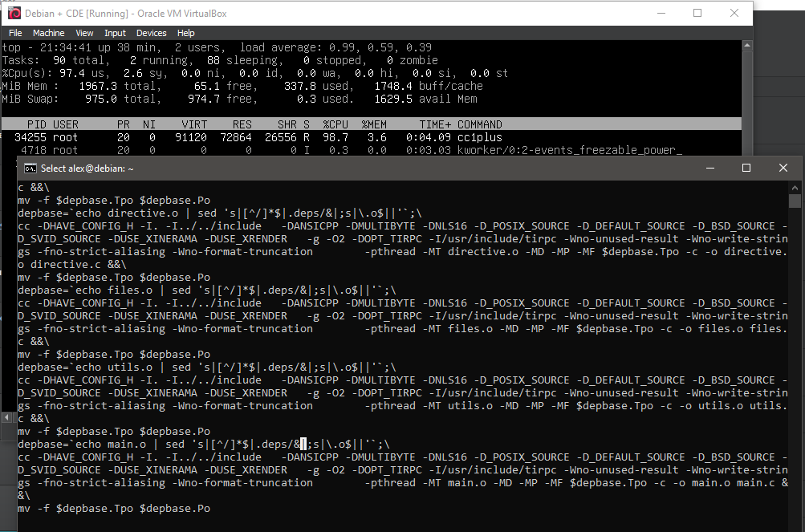Close the Debian + CDE VirtualBox window
Image resolution: width=805 pixels, height=532 pixels.
tap(734, 14)
